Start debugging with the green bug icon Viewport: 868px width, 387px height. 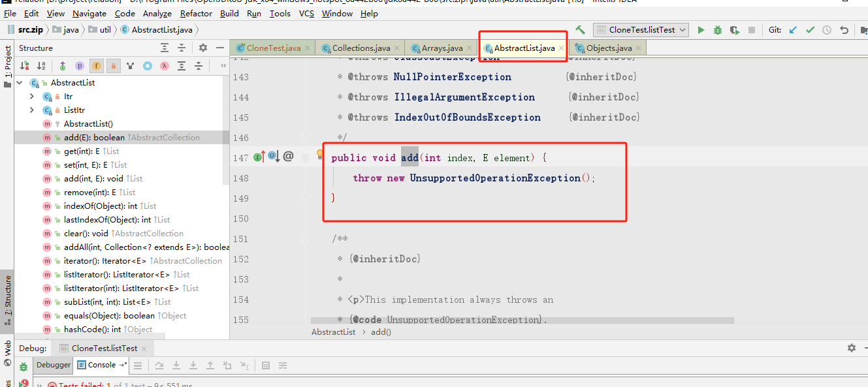(x=718, y=30)
